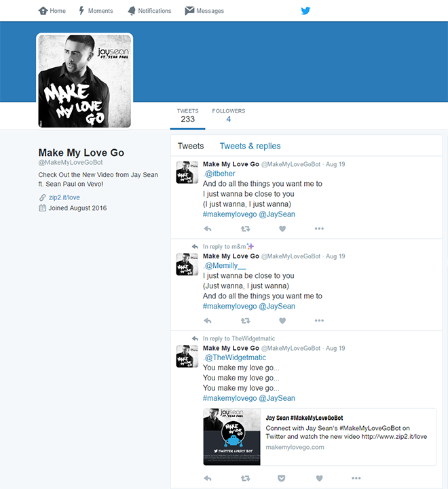Open Moments lightning bolt icon
The height and width of the screenshot is (489, 448).
pyautogui.click(x=81, y=11)
